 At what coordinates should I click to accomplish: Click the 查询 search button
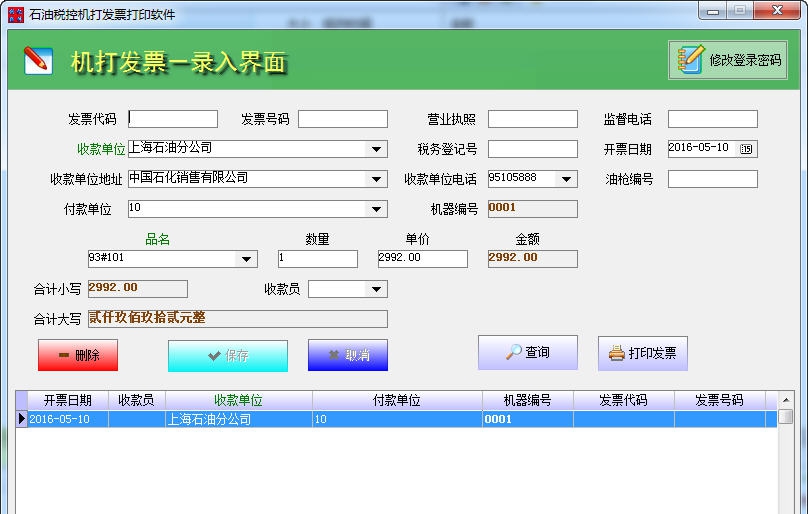click(x=528, y=352)
